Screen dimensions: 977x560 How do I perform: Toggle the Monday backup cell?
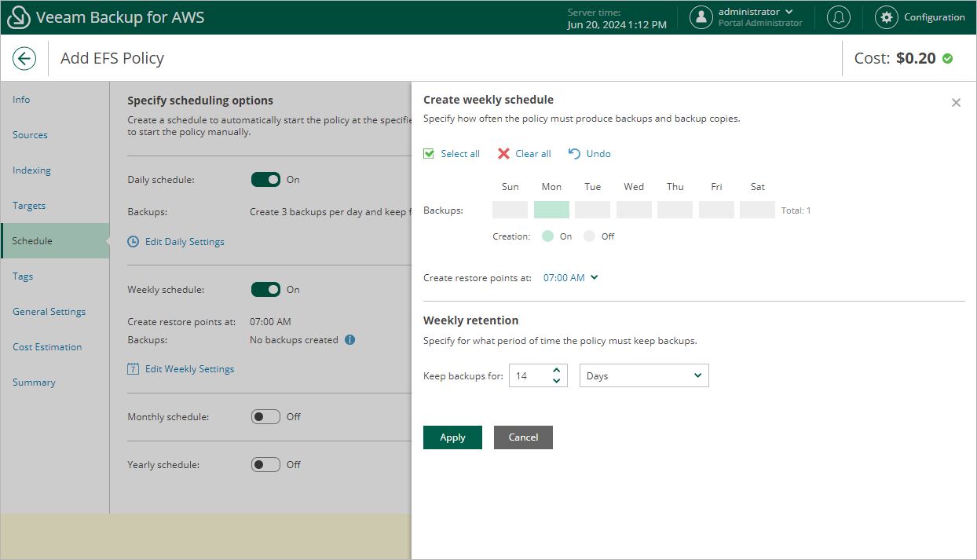pos(551,210)
